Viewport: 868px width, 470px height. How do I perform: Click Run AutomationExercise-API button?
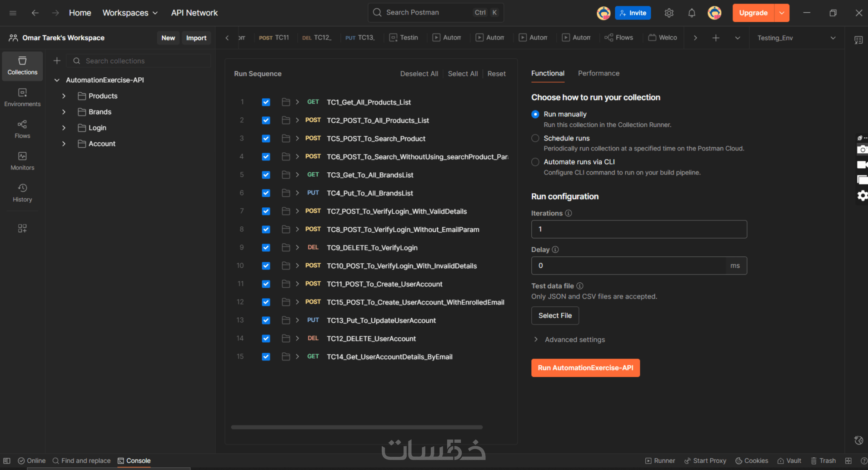tap(585, 368)
